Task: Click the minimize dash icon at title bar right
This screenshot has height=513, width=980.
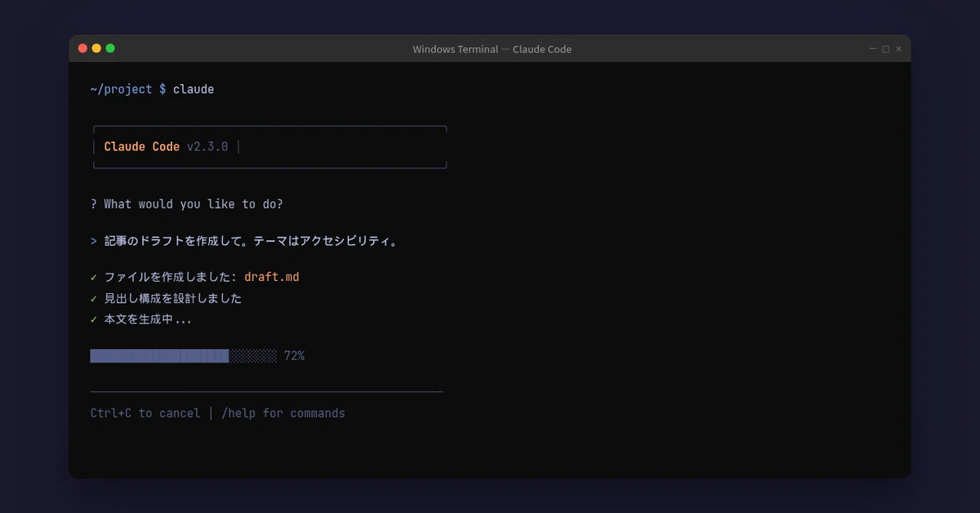Action: [x=873, y=49]
